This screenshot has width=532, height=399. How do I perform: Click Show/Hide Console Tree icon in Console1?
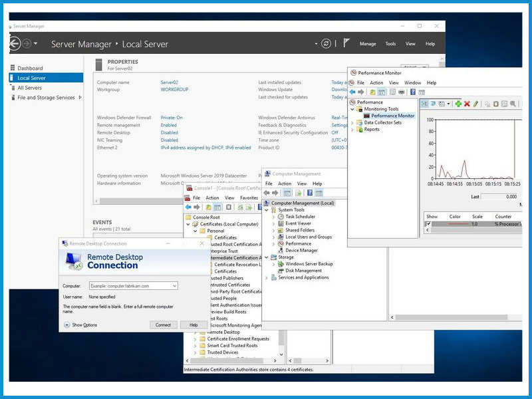[217, 207]
